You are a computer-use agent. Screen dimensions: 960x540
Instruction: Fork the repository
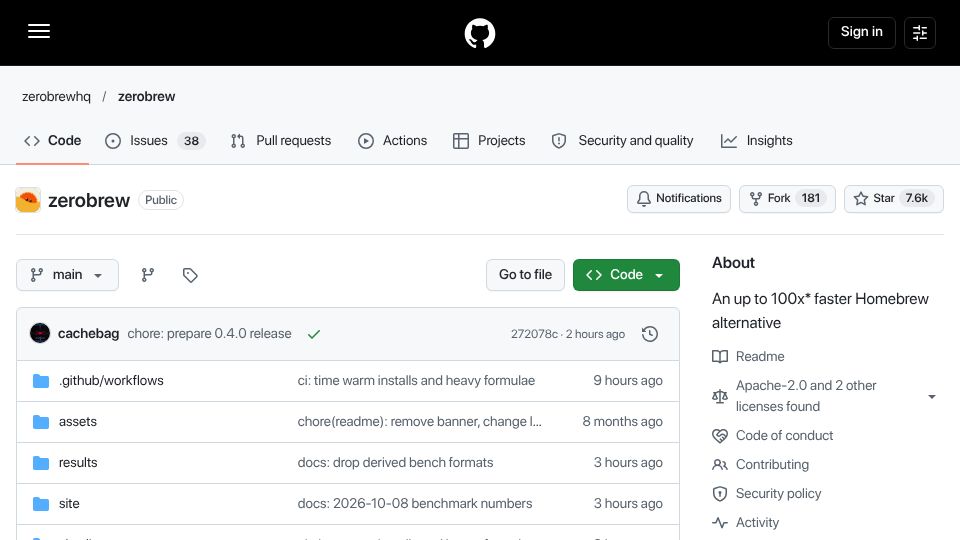tap(787, 199)
